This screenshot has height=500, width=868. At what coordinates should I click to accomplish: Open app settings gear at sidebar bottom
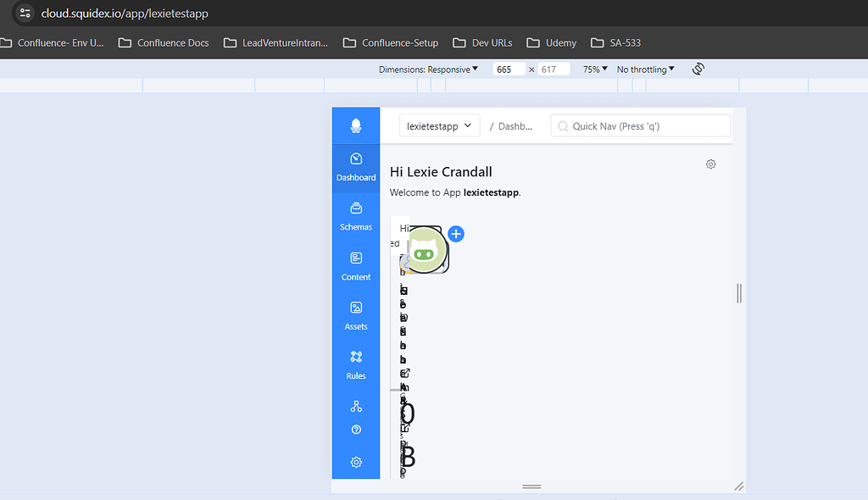(x=355, y=462)
